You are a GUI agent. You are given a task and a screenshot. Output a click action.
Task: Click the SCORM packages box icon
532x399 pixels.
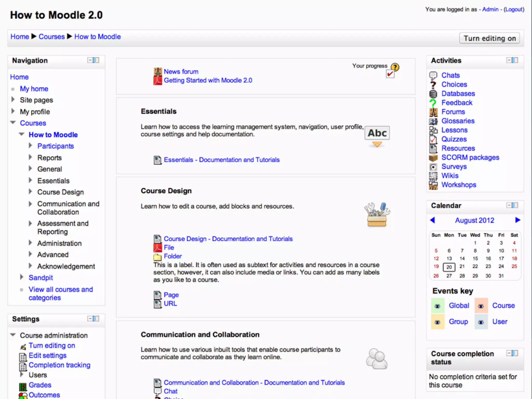click(433, 158)
